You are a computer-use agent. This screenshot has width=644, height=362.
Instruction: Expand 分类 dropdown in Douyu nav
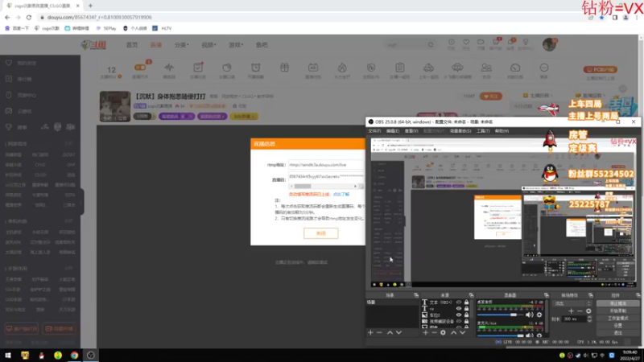(182, 45)
